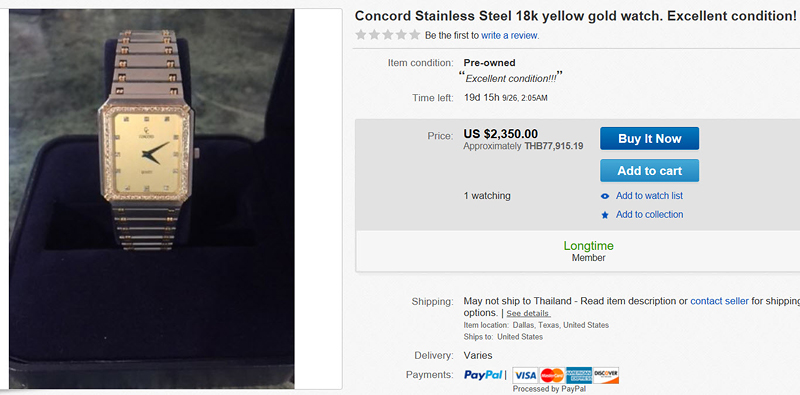
Task: Click the Add to cart button
Action: coord(649,170)
